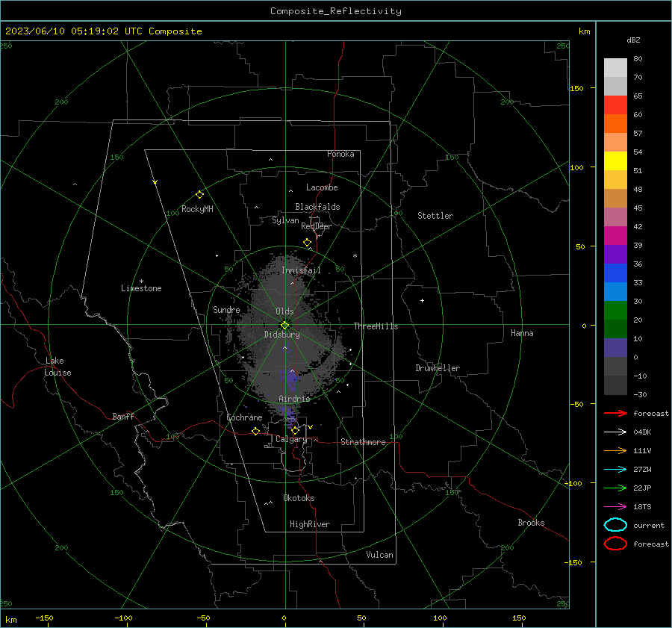
Task: Pick the purple 36-39 dBZ swatch
Action: pos(615,254)
